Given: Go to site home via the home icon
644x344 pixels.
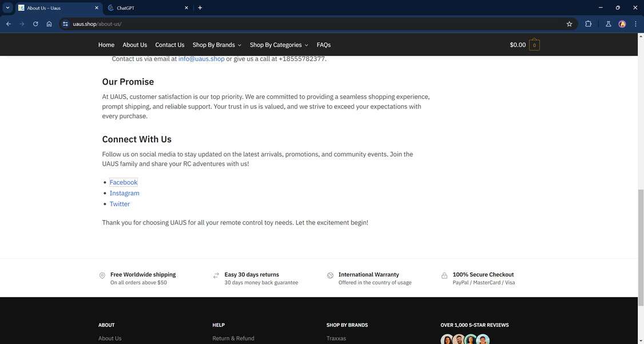Looking at the screenshot, I should [48, 23].
